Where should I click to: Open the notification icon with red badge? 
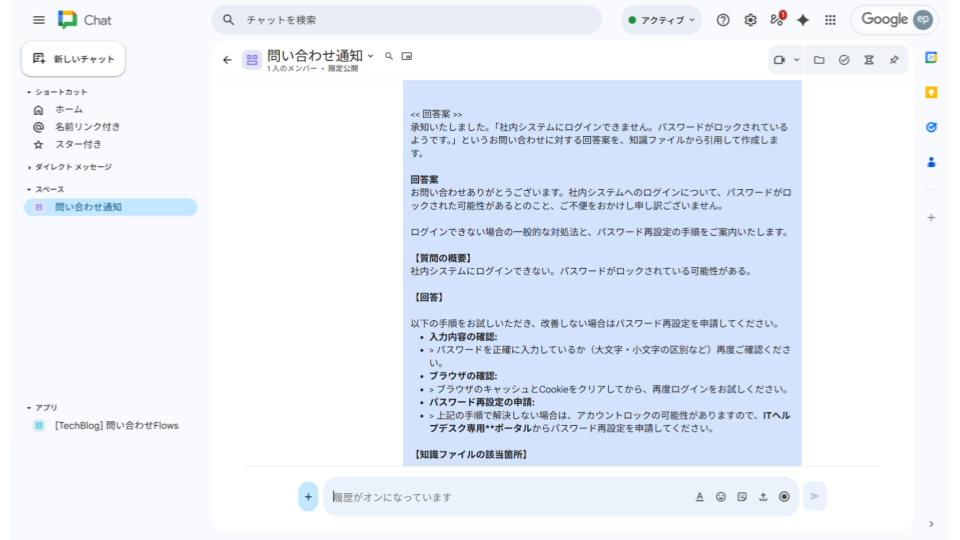pos(778,19)
